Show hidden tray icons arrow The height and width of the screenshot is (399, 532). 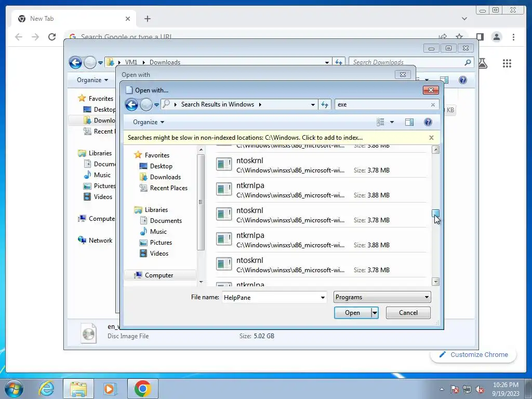coord(442,389)
